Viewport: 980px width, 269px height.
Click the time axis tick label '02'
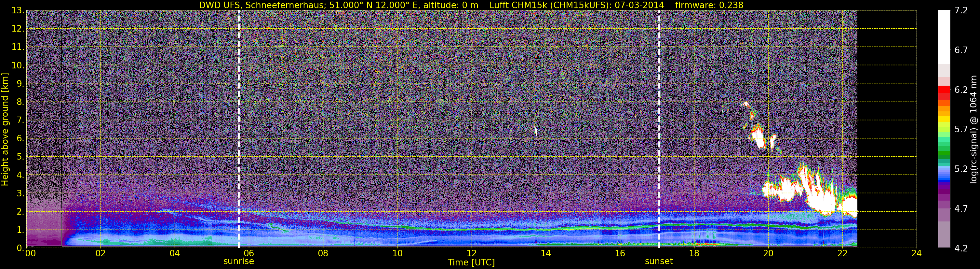(x=101, y=253)
